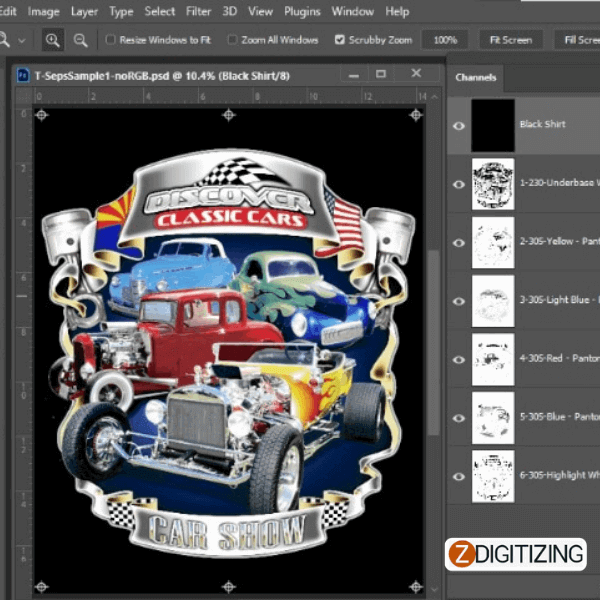Close the T-SepsSample1 document window
Image resolution: width=600 pixels, height=600 pixels.
tap(416, 73)
